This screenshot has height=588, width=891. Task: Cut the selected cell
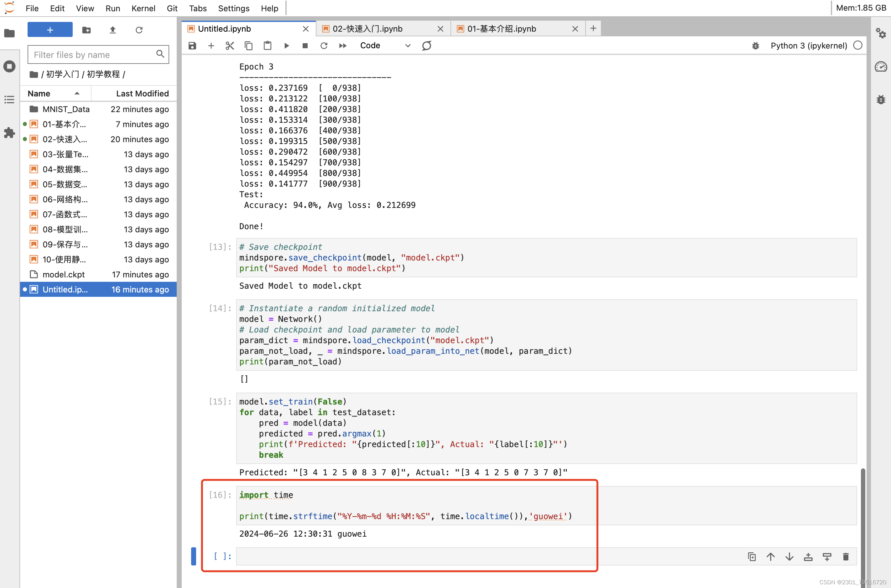tap(230, 46)
